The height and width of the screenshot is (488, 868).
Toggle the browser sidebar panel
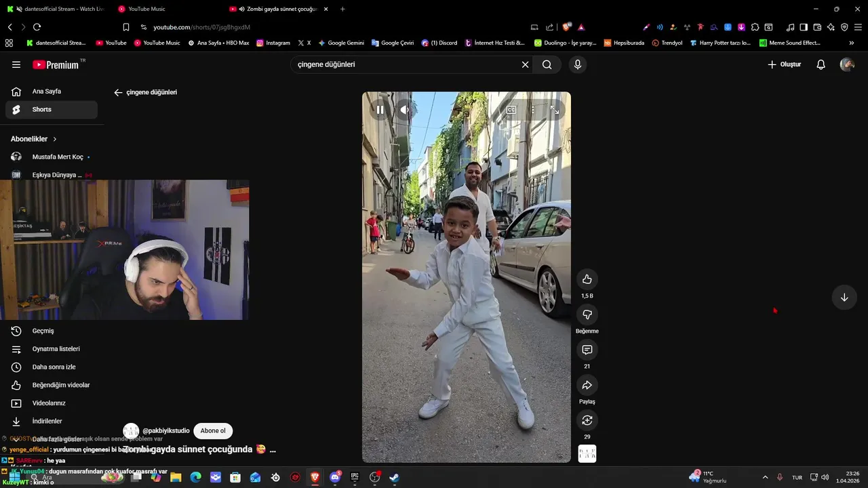click(804, 27)
